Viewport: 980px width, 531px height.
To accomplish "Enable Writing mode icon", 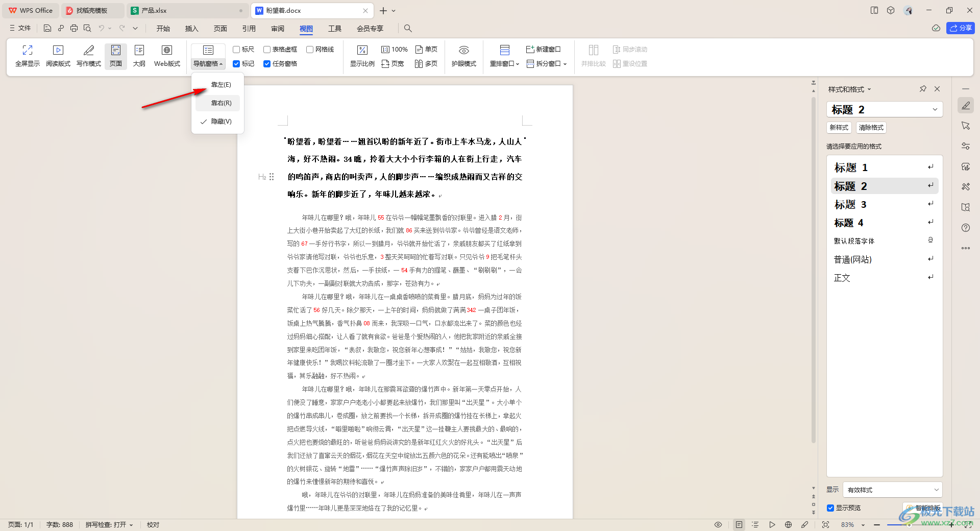I will point(89,50).
